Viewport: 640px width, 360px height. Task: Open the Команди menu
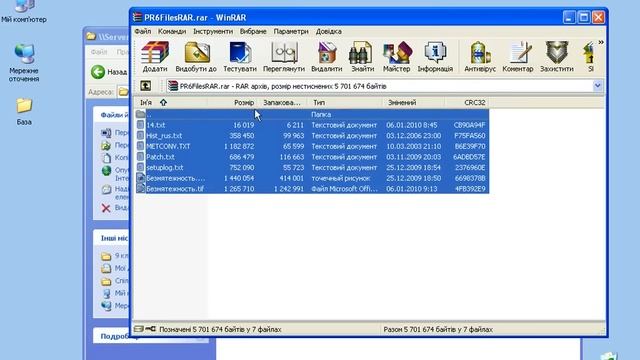tap(172, 31)
